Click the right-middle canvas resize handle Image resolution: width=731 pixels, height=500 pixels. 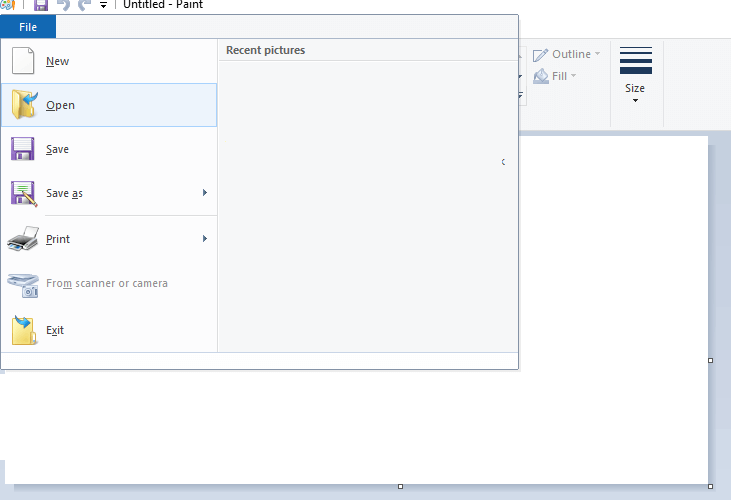[x=710, y=360]
